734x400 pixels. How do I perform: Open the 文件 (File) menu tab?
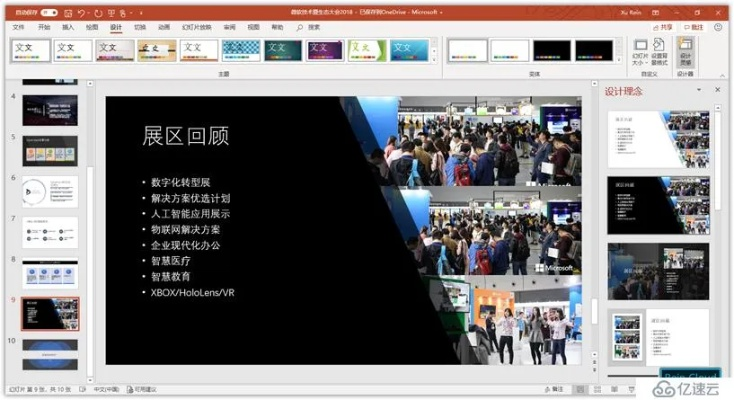click(x=18, y=28)
